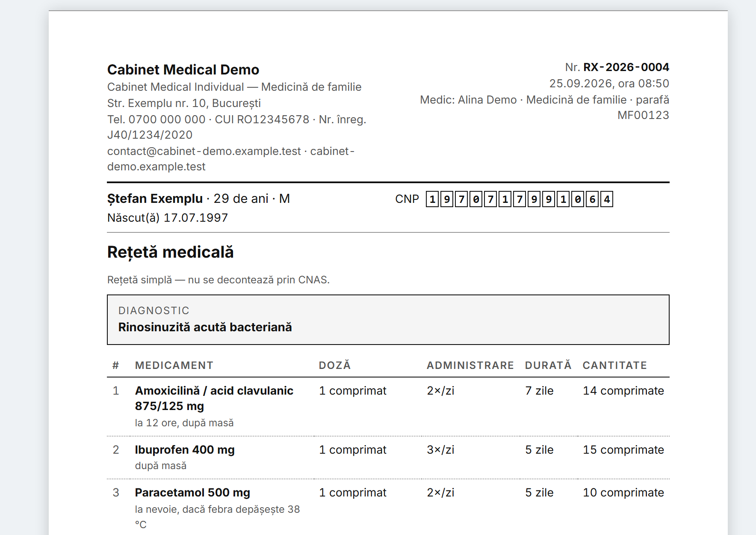The width and height of the screenshot is (756, 535).
Task: Click the 10 comprimate quantity cell
Action: click(623, 493)
